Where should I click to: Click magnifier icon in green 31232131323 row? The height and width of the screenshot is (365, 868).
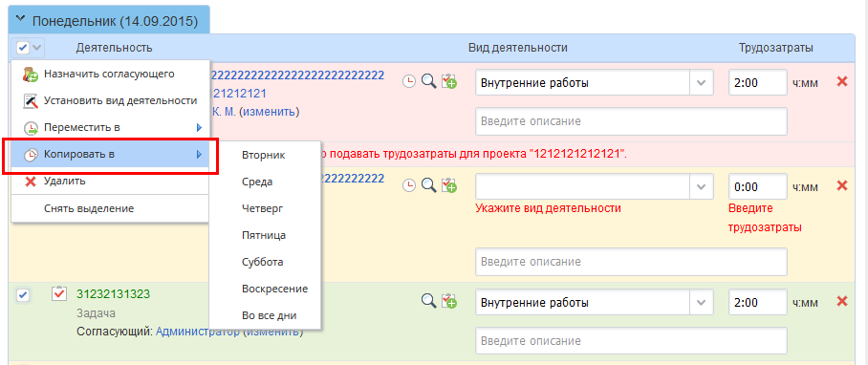click(x=428, y=301)
